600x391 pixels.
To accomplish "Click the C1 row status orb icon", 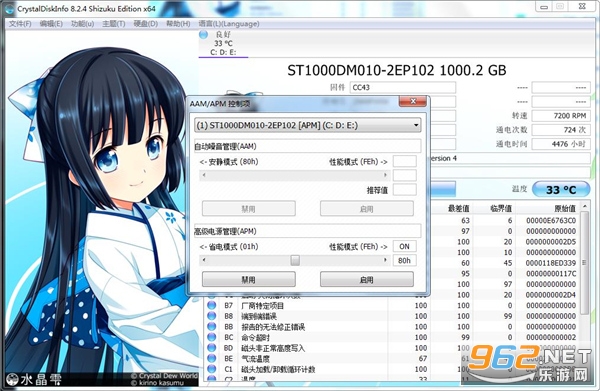I will (x=211, y=369).
